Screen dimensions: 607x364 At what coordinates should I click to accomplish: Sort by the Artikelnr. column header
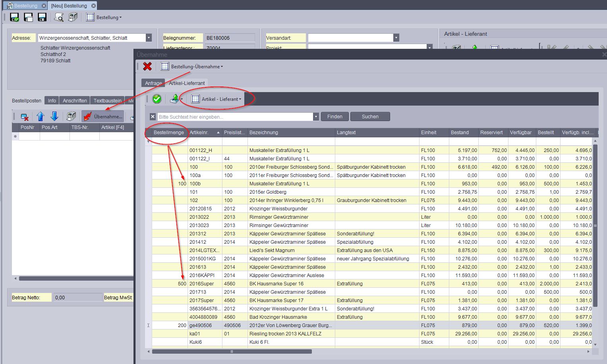(x=205, y=132)
